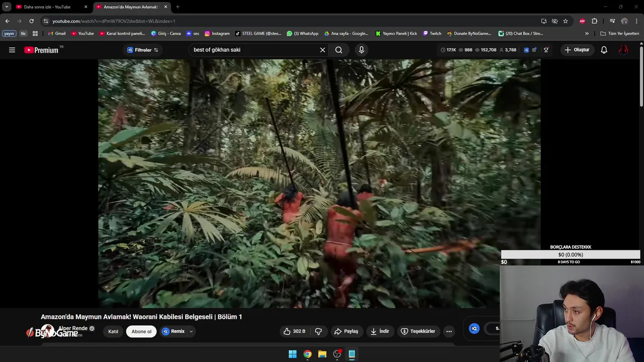The width and height of the screenshot is (644, 362).
Task: Click the Abone ol subscribe button
Action: pyautogui.click(x=141, y=331)
